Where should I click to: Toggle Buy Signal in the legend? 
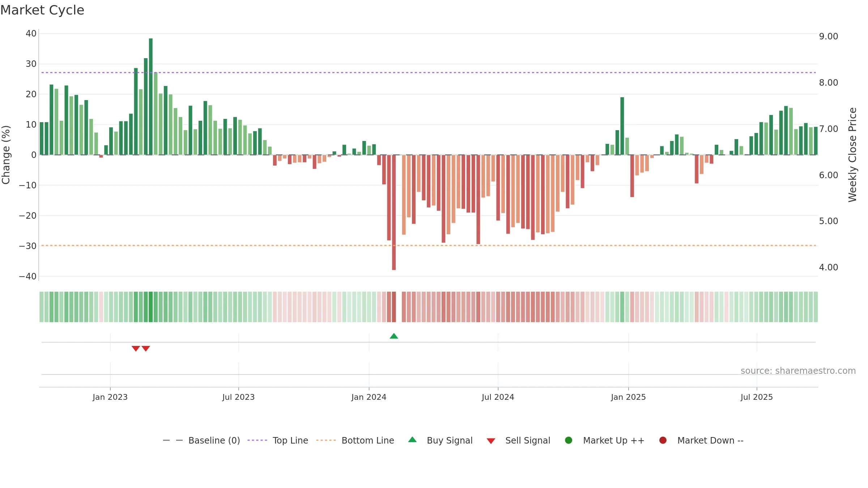point(440,440)
